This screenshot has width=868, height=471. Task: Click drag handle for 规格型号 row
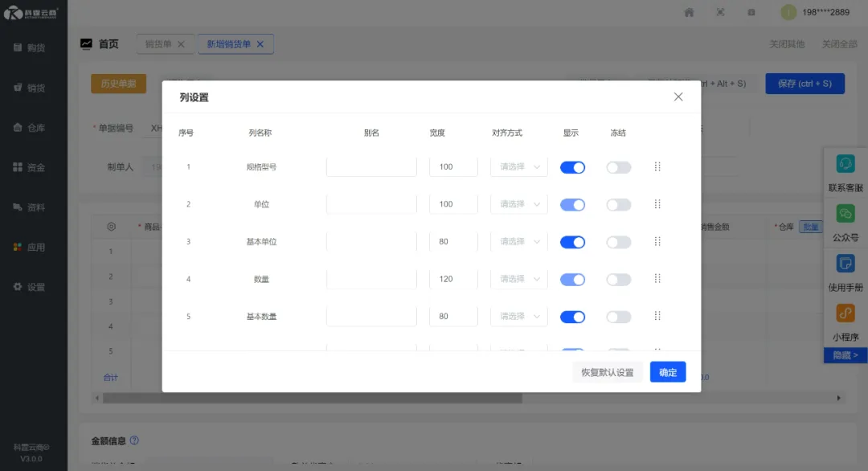(657, 166)
